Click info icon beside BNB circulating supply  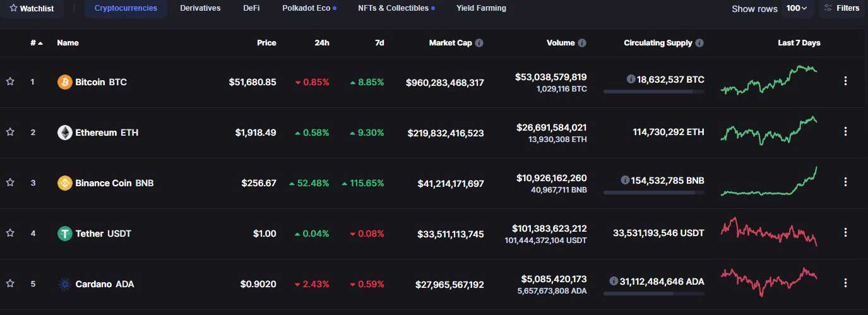[x=625, y=180]
